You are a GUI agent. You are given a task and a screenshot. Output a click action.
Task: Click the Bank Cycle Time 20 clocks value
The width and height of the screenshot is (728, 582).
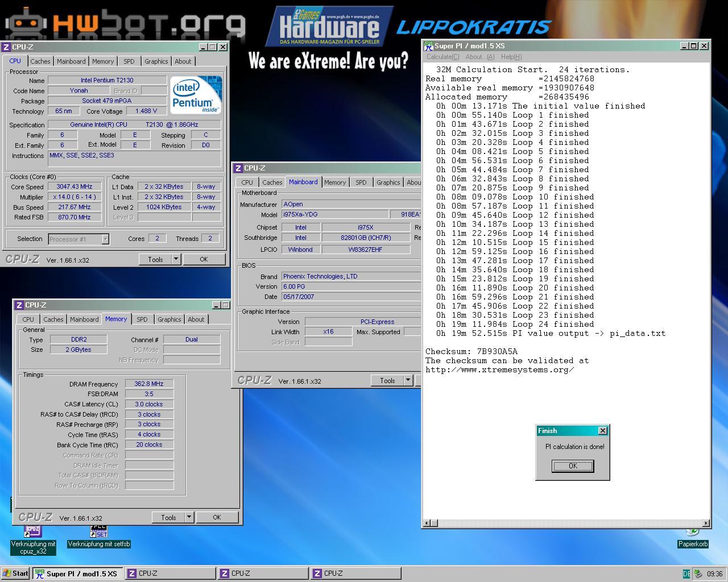[149, 444]
